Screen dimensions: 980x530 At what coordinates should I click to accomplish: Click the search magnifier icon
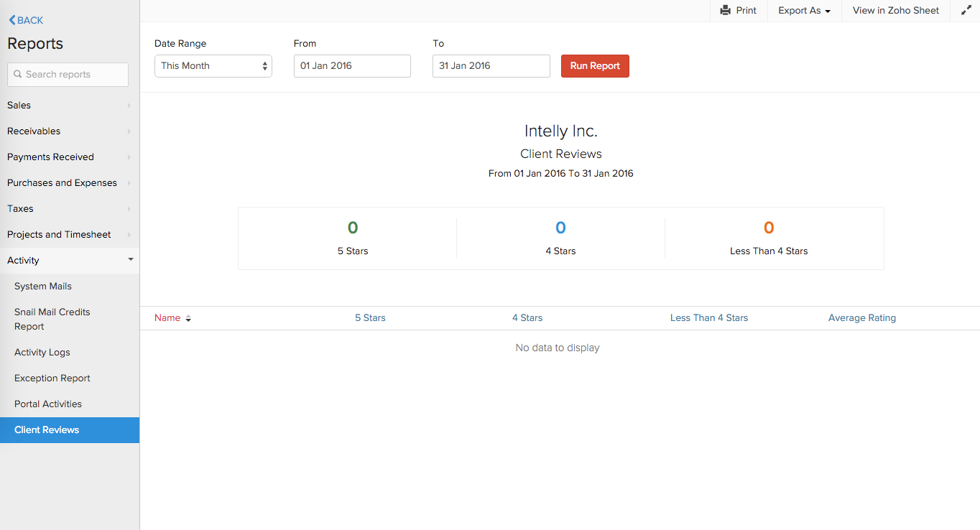click(x=18, y=74)
